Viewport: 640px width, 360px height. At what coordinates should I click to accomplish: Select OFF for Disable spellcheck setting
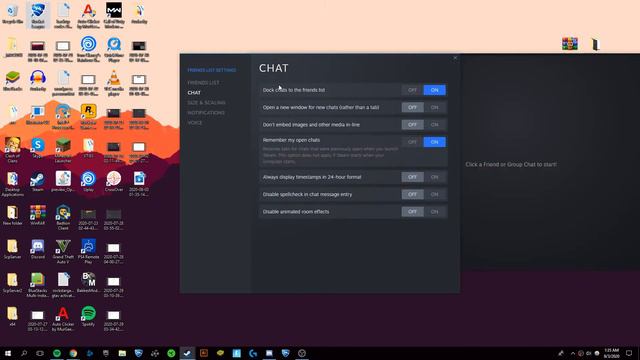click(412, 194)
